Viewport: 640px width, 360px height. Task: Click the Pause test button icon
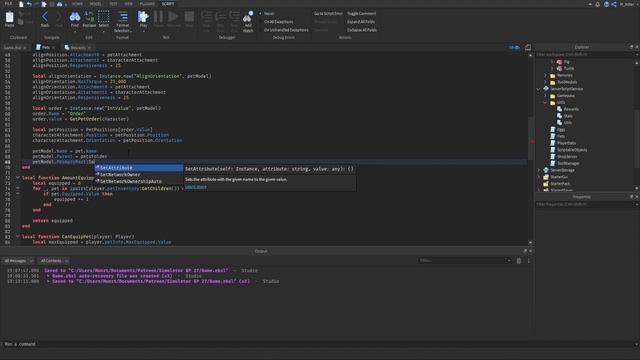[158, 17]
